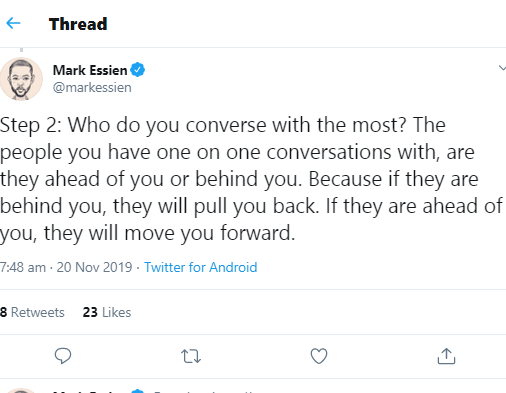506x393 pixels.
Task: Open the next tweet's avatar below
Action: (21, 391)
